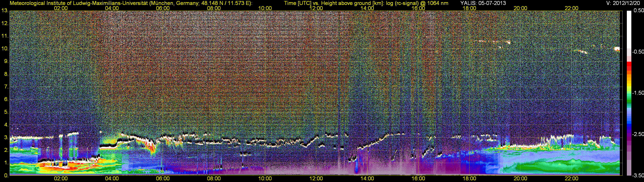Screen dimensions: 644x182
Task: Click the 11 km height axis label
Action: pyautogui.click(x=5, y=36)
